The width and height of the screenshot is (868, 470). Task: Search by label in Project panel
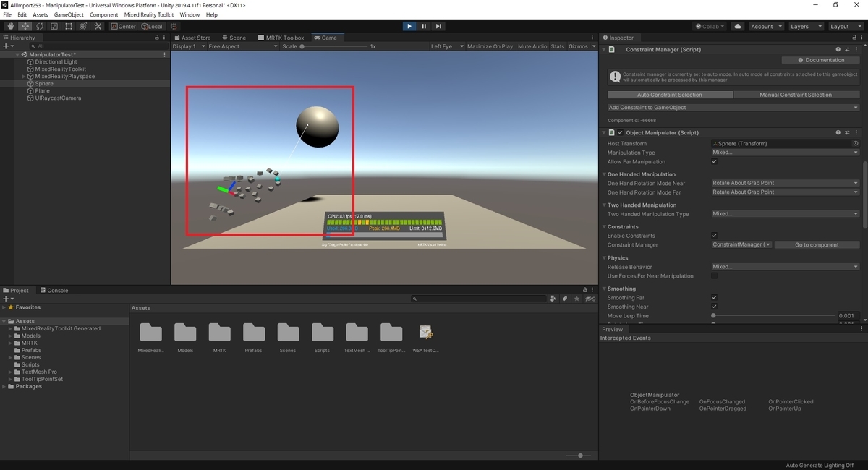tap(565, 298)
